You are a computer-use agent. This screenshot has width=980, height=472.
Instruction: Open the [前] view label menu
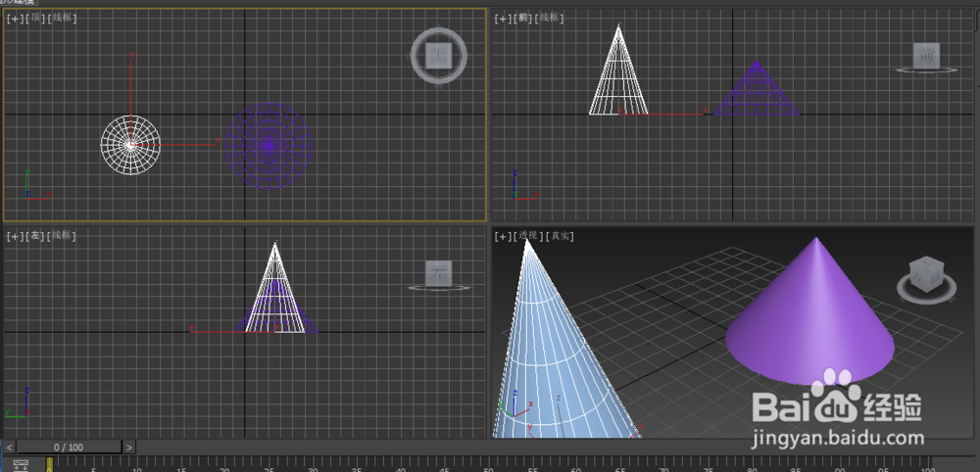pyautogui.click(x=523, y=19)
